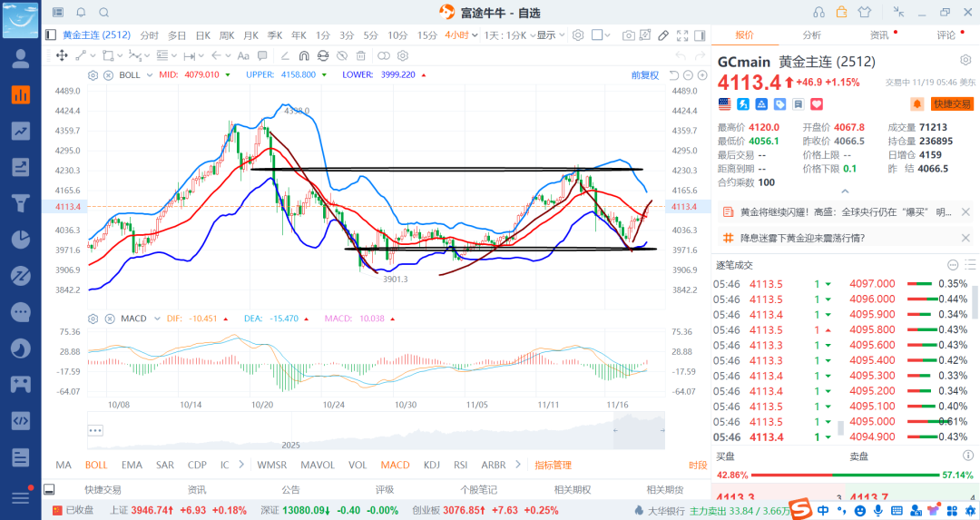Viewport: 980px width, 520px height.
Task: Toggle the KDJ indicator at bottom
Action: (431, 465)
